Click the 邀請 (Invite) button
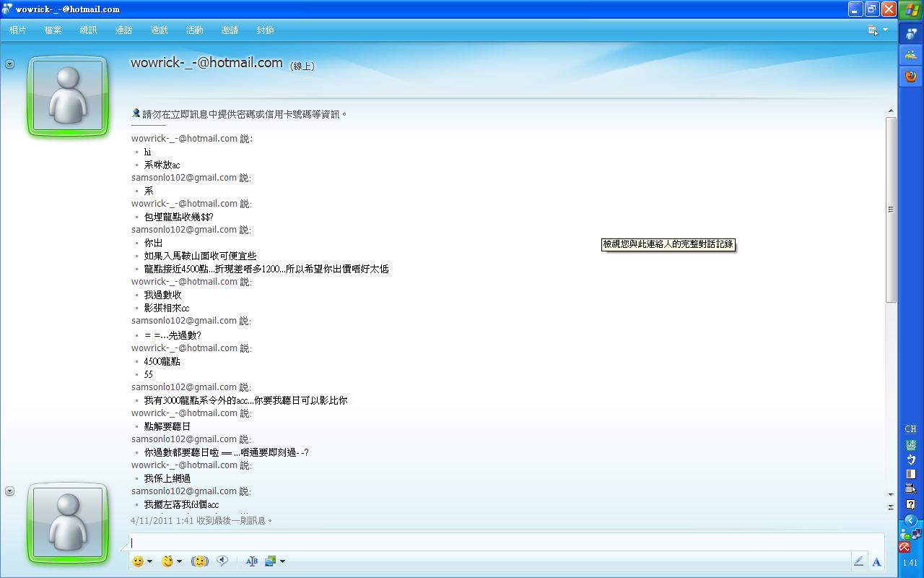Viewport: 924px width, 578px height. [x=230, y=30]
